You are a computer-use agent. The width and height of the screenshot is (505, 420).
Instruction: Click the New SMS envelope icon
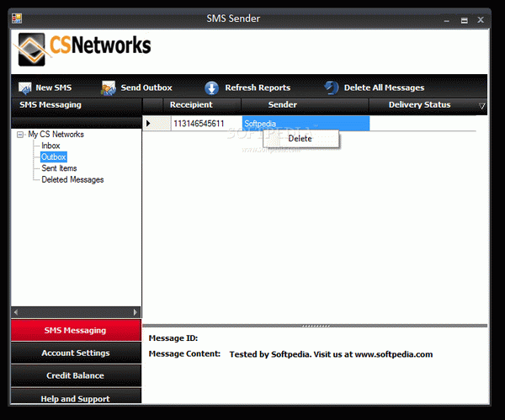(x=24, y=88)
